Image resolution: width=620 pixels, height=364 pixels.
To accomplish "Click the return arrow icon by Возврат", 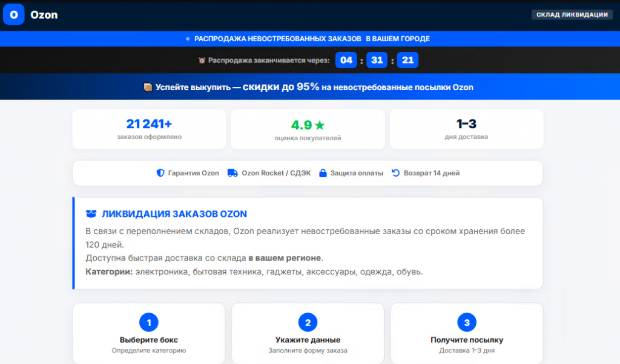I will pos(395,173).
